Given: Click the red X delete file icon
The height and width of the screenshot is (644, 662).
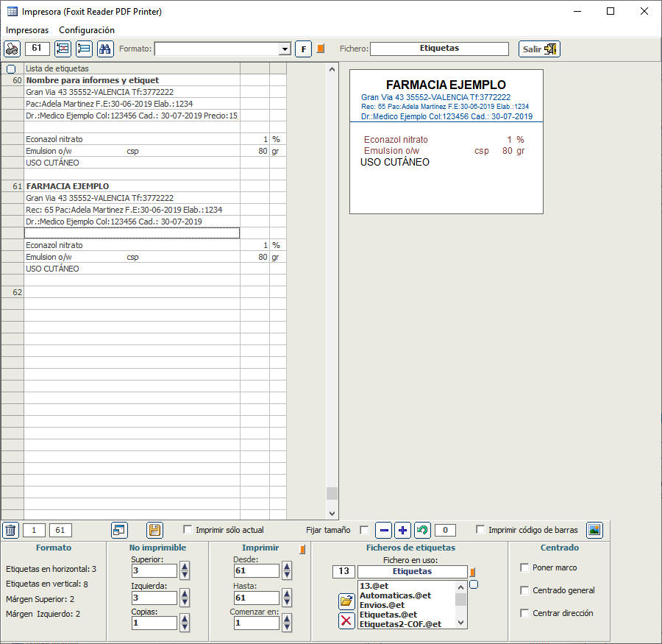Looking at the screenshot, I should click(346, 620).
